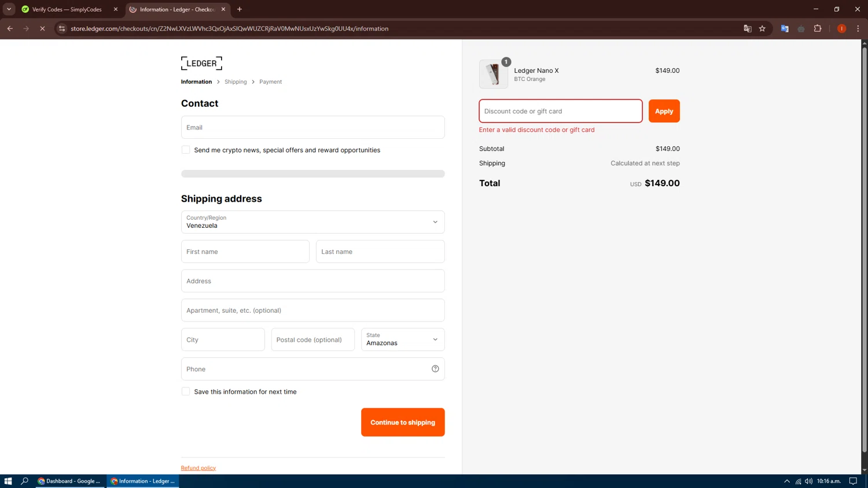Close the Verify Codes SimplyCodes tab
Screen dimensions: 868x488
coord(116,9)
